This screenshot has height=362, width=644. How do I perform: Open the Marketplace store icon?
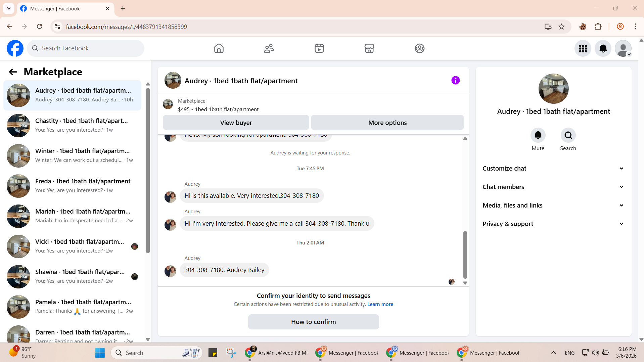pos(369,48)
